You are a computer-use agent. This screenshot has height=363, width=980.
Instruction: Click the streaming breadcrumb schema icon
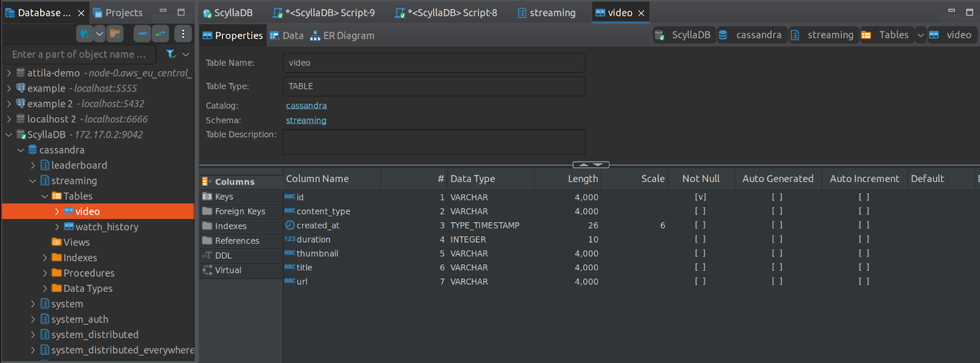pyautogui.click(x=794, y=35)
